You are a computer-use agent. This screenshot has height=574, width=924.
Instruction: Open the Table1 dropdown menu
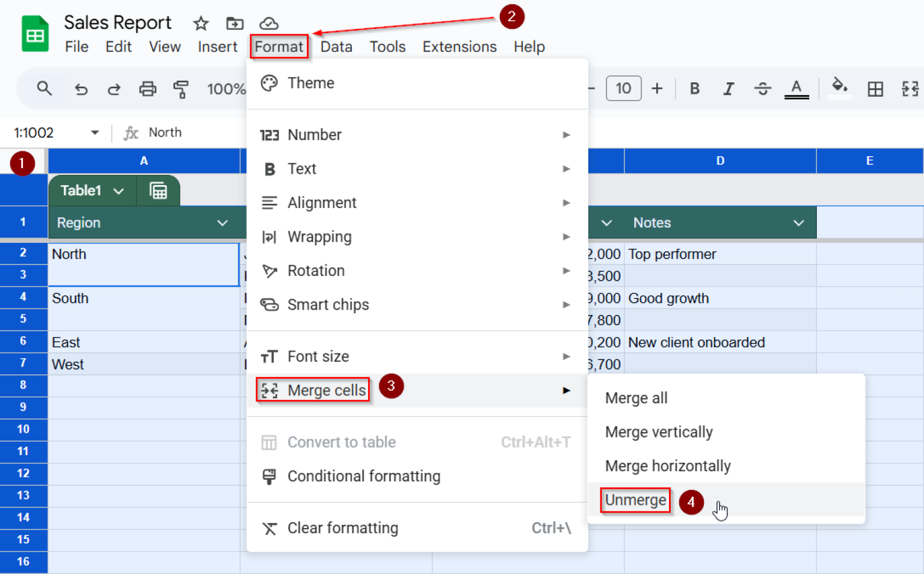(118, 191)
